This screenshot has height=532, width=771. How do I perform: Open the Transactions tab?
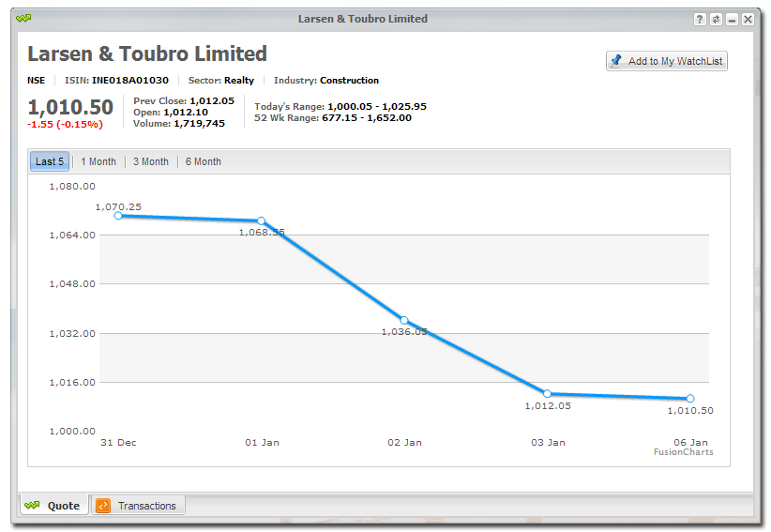click(138, 506)
